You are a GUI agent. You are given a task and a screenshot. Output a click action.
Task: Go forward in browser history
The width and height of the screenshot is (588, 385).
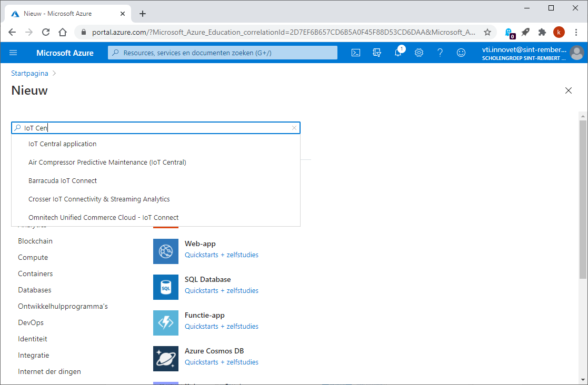point(29,32)
